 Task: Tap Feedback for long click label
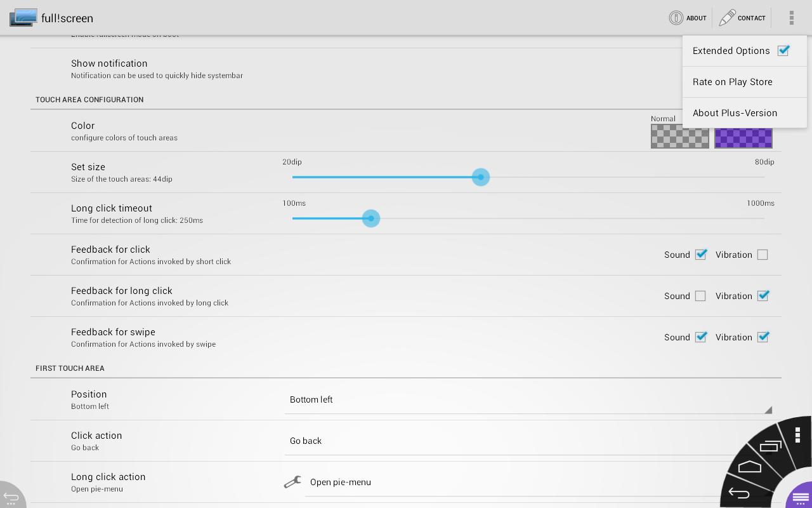pyautogui.click(x=122, y=291)
